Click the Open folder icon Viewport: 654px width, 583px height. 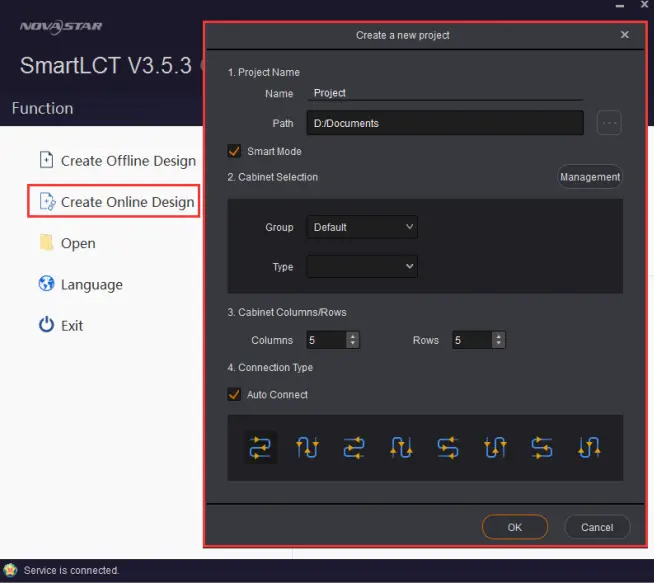(x=46, y=242)
